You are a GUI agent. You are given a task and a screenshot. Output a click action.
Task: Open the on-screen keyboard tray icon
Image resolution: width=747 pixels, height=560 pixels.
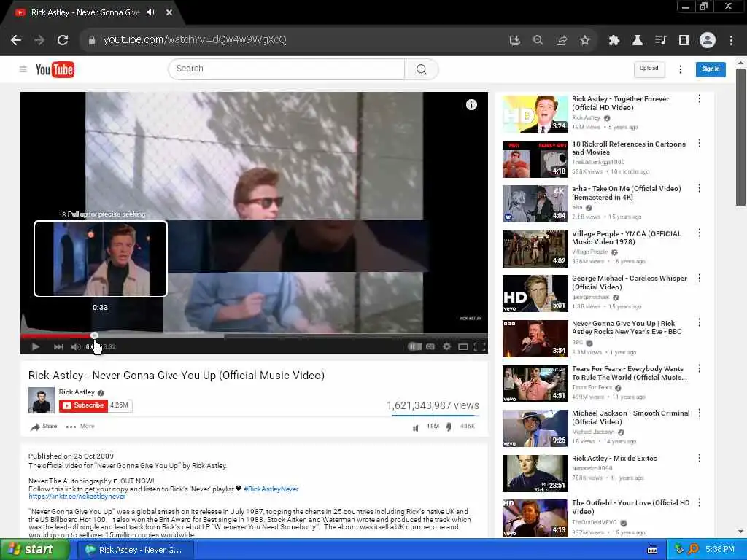(x=652, y=550)
